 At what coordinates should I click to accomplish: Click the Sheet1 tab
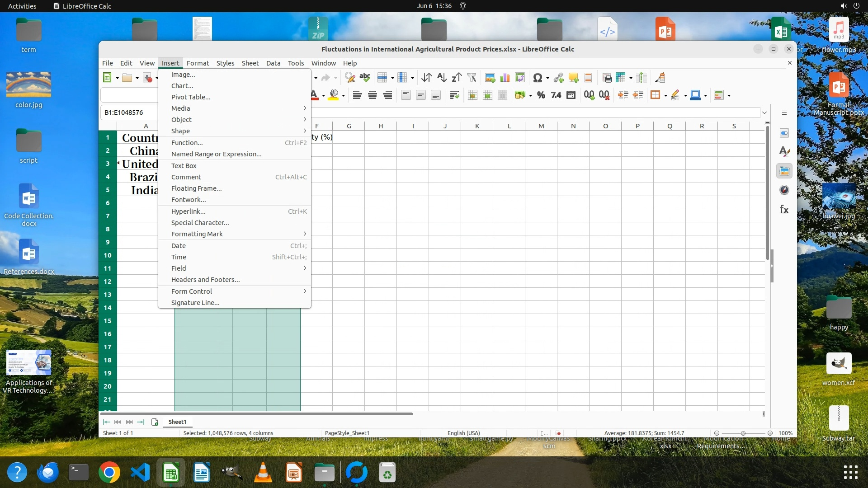pos(177,422)
